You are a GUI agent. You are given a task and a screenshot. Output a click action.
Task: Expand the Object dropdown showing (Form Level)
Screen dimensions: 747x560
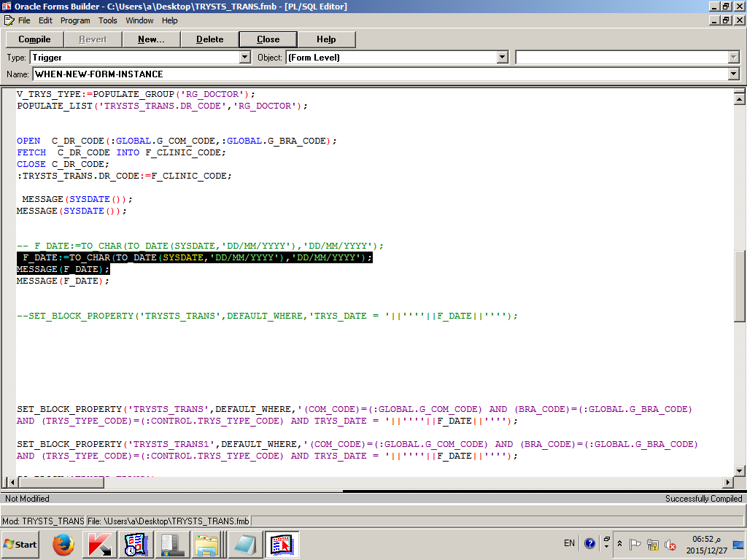coord(502,58)
